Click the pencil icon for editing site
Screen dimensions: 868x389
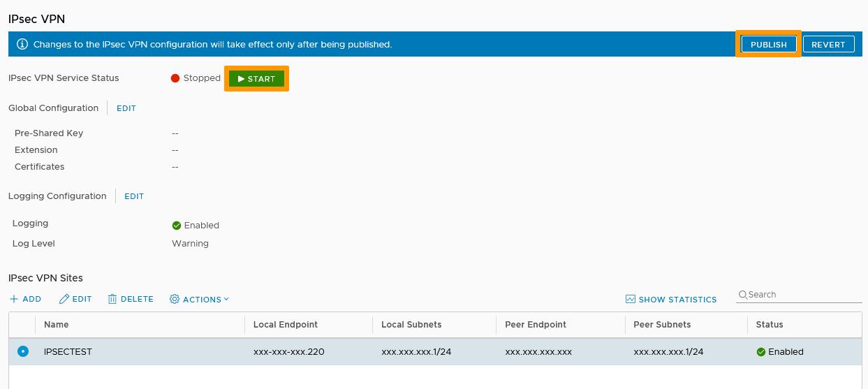(x=64, y=299)
